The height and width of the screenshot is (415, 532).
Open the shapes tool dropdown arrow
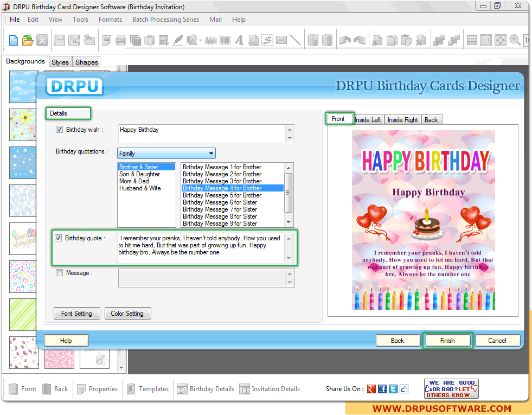(x=200, y=41)
